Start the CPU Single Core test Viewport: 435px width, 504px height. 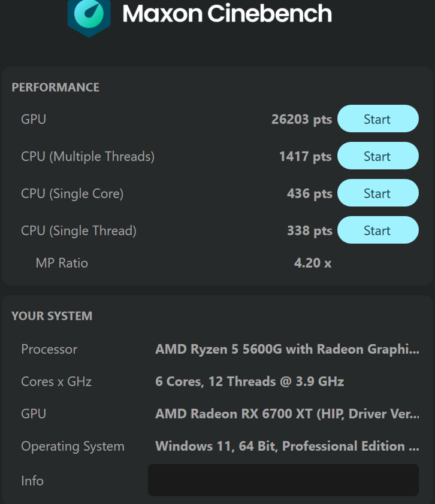377,193
